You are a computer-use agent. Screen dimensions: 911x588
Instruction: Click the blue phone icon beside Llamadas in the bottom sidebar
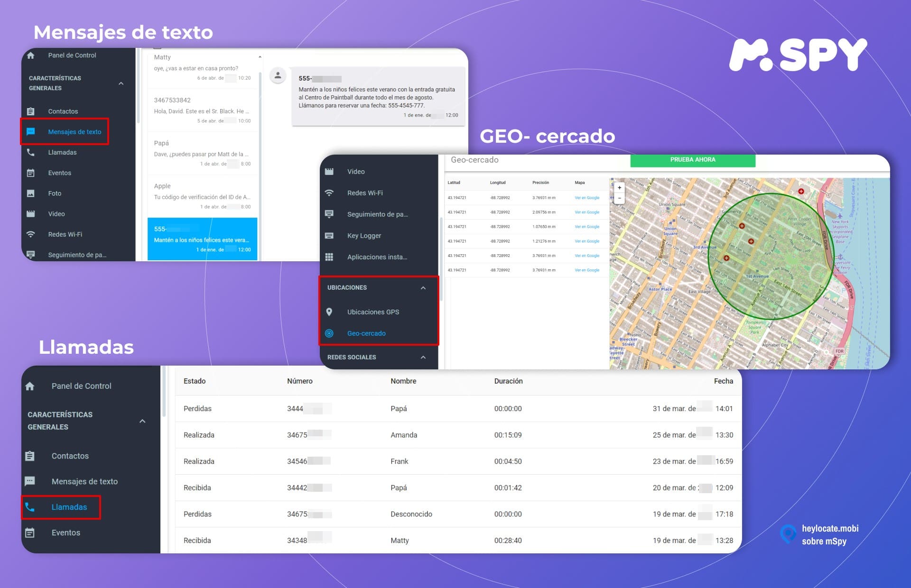click(x=30, y=507)
